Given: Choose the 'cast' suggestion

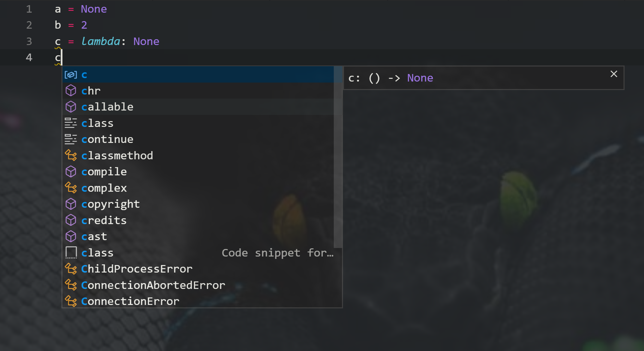Looking at the screenshot, I should tap(198, 236).
